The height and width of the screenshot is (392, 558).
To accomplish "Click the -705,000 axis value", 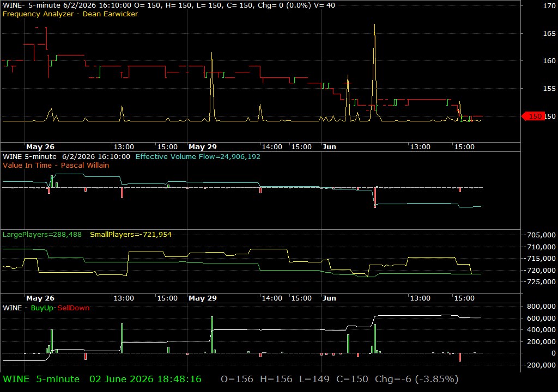I will tap(539, 235).
